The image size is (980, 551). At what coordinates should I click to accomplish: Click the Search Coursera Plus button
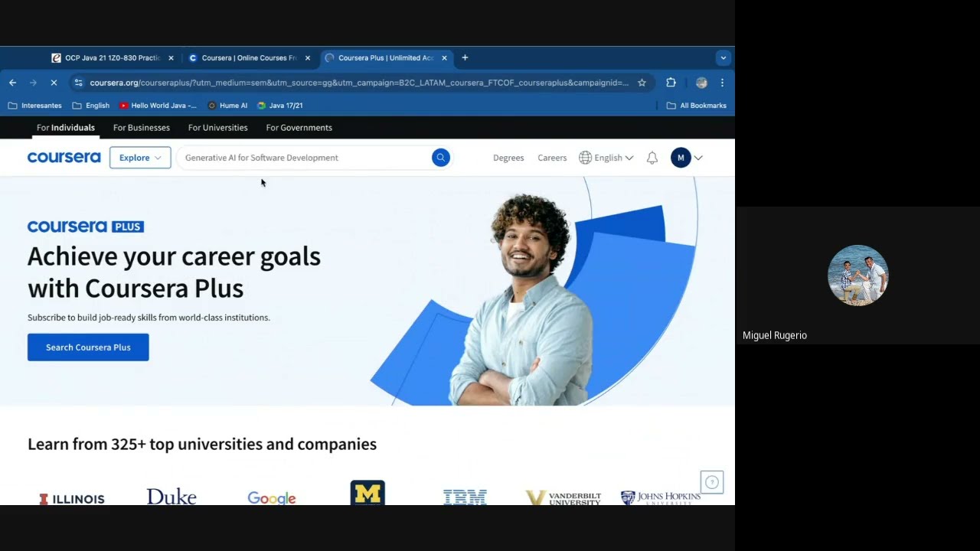tap(88, 347)
